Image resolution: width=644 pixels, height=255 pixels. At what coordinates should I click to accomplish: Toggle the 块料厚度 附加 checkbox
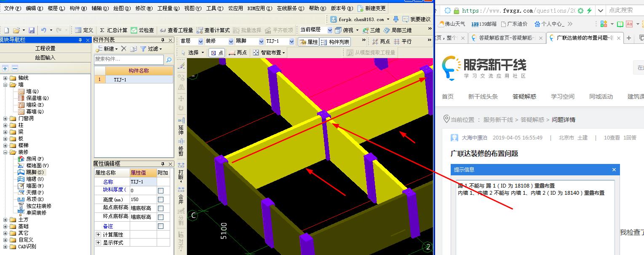click(x=160, y=191)
